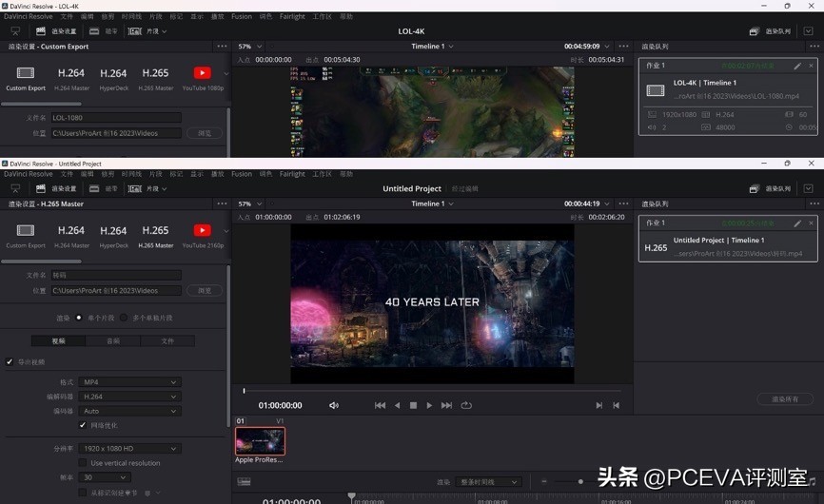Click the 渲染所有 render all button
This screenshot has width=824, height=504.
(785, 399)
